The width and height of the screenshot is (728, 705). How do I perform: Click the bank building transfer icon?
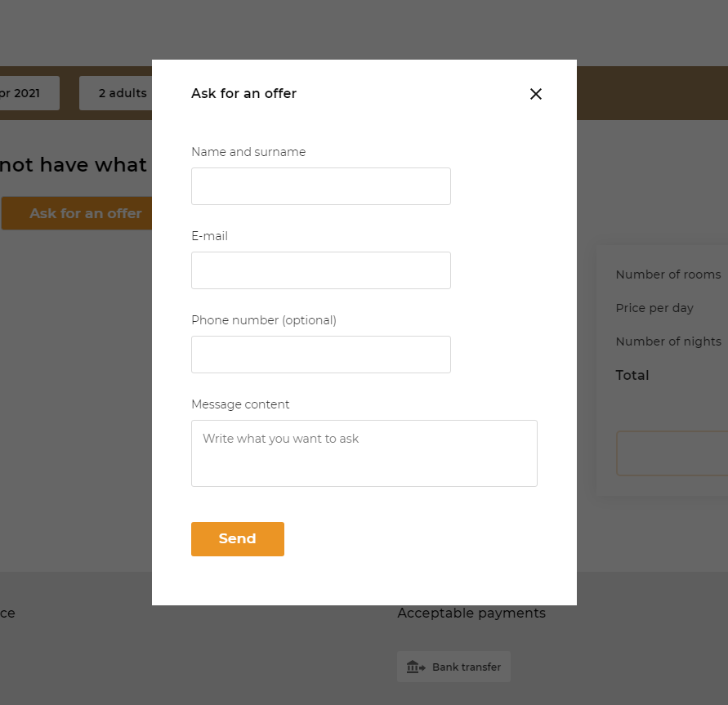tap(416, 667)
